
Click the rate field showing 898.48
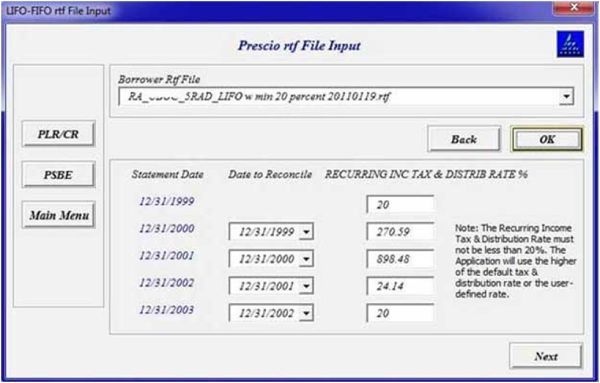[400, 259]
